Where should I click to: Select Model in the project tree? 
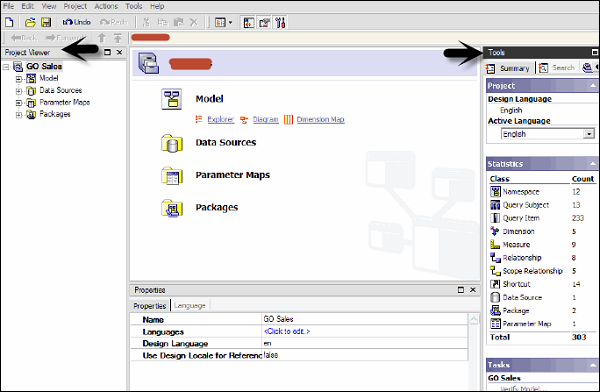pyautogui.click(x=49, y=78)
